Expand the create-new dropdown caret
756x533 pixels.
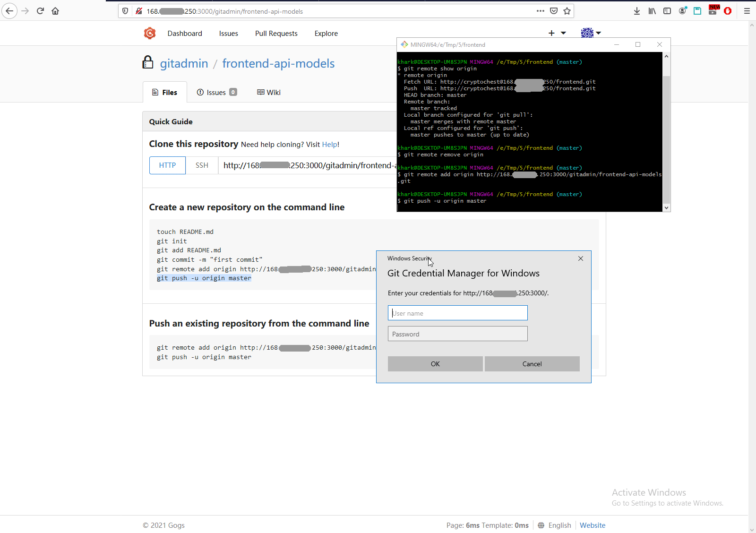click(x=563, y=33)
